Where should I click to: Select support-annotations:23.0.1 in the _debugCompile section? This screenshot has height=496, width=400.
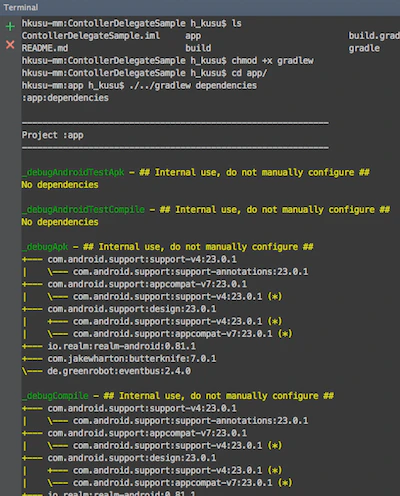[191, 421]
